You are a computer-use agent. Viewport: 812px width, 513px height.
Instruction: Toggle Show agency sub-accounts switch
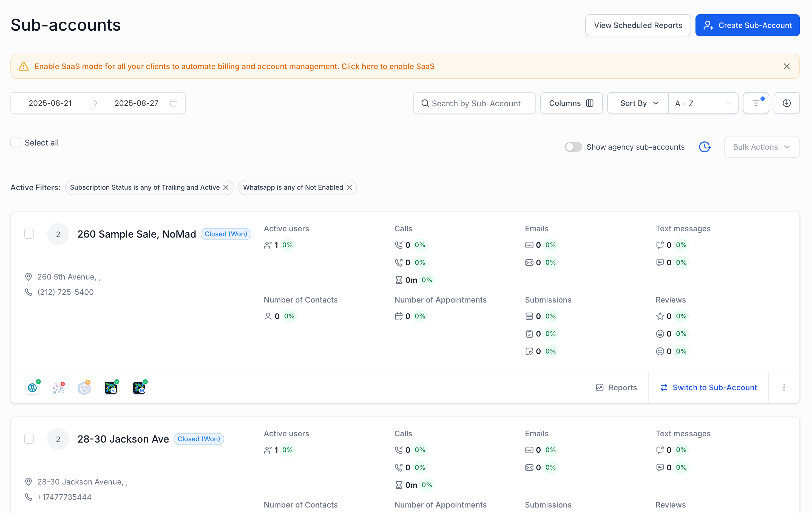pos(573,147)
